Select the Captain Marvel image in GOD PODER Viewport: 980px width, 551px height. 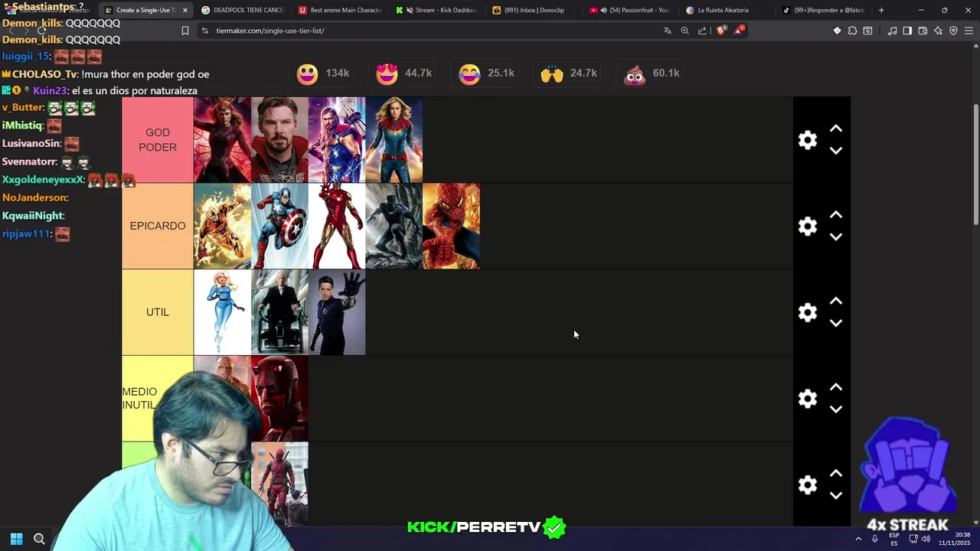click(394, 140)
